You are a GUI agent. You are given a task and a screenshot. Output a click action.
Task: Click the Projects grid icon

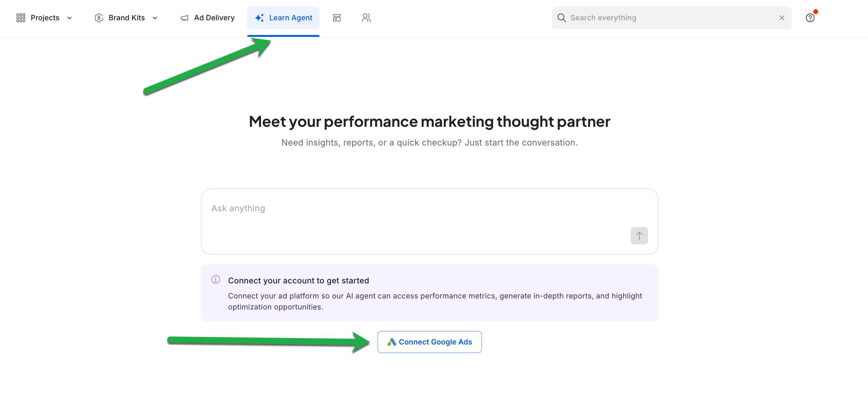(x=21, y=18)
